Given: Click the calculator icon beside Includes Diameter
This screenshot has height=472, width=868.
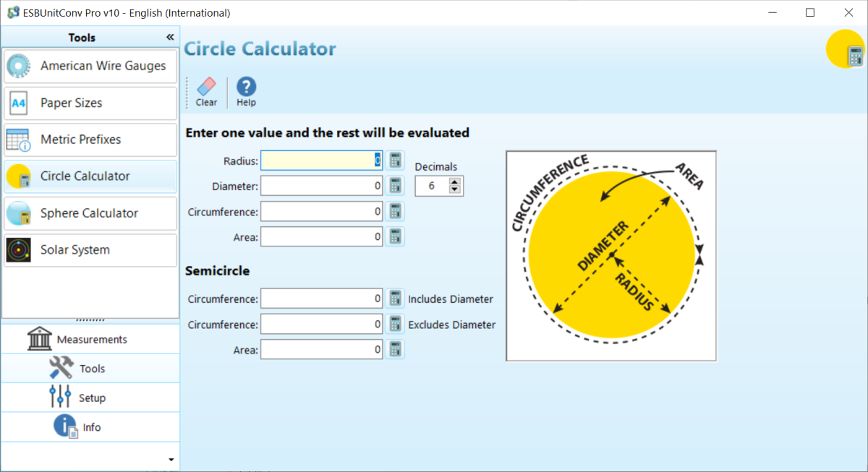Looking at the screenshot, I should (395, 297).
